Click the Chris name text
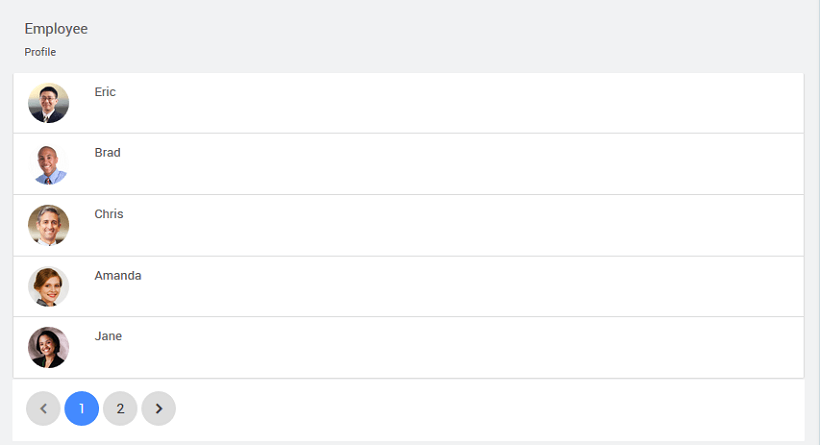The height and width of the screenshot is (445, 820). pyautogui.click(x=109, y=214)
